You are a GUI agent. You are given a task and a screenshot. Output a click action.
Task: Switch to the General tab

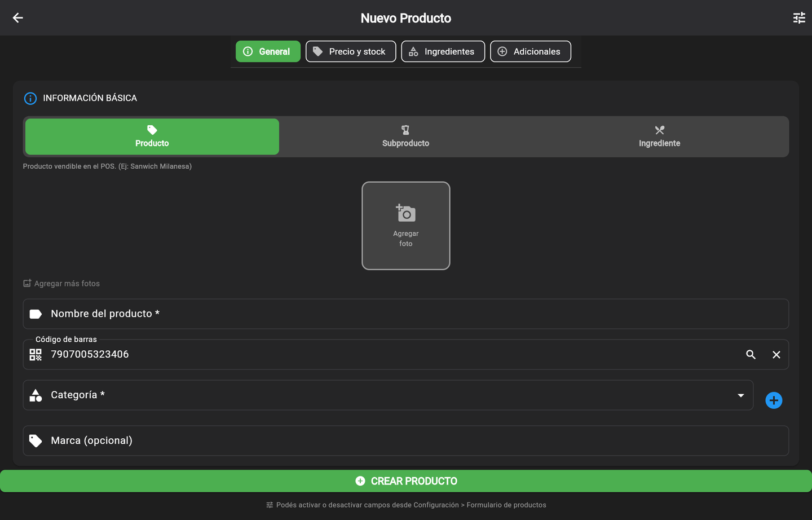pos(268,51)
